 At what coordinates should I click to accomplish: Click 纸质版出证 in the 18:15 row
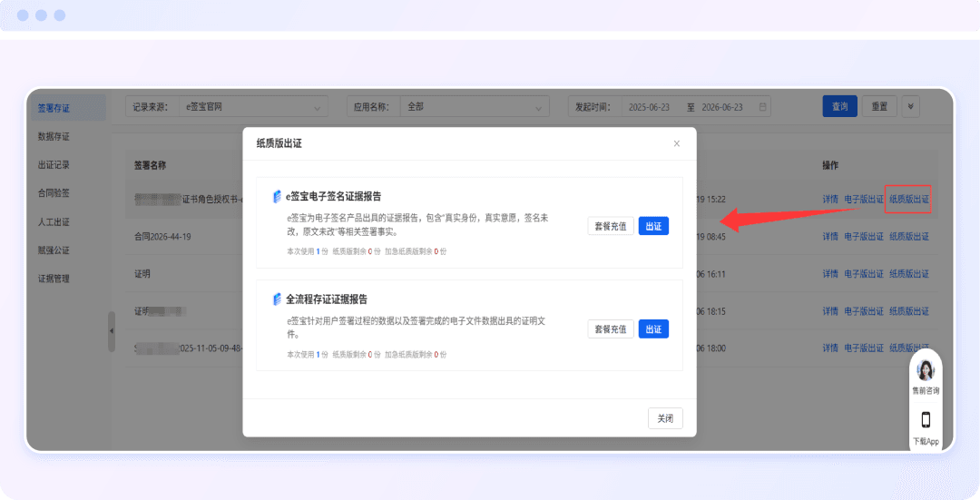(908, 311)
